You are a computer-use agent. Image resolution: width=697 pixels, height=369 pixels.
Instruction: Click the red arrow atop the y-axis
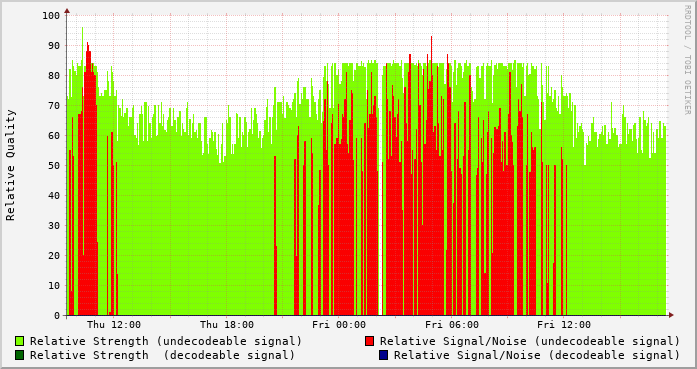pyautogui.click(x=67, y=11)
